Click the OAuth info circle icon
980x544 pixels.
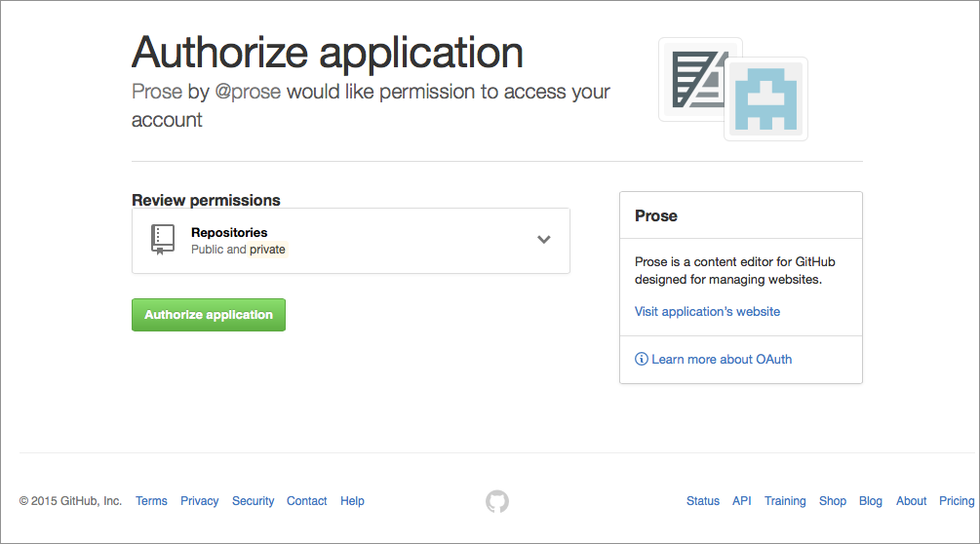(x=642, y=360)
